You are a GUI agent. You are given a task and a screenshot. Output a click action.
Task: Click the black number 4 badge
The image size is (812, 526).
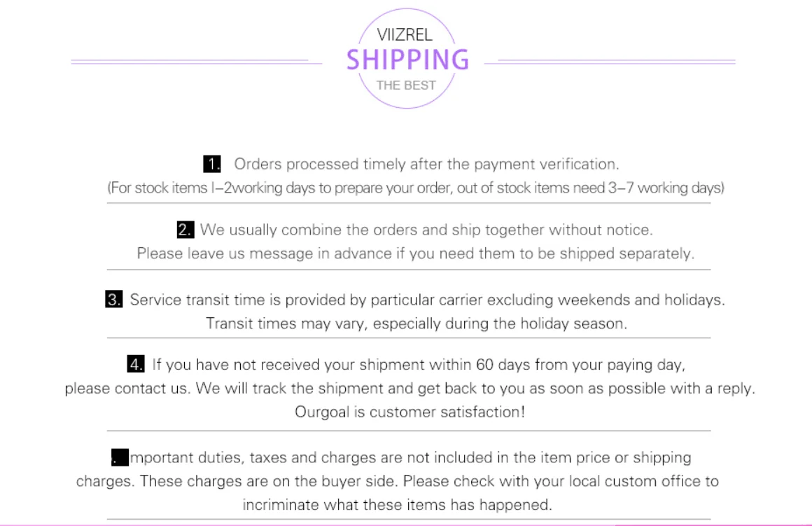coord(136,364)
